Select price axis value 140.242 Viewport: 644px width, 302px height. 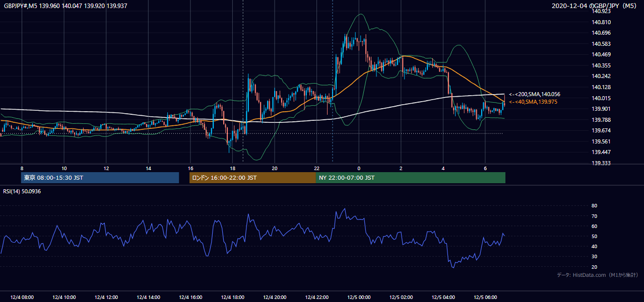(602, 77)
